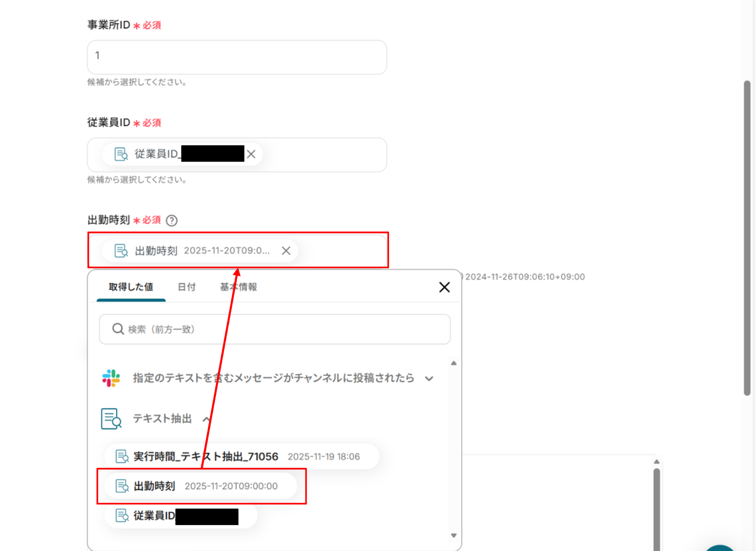Click the icon on the 出勤時刻 list item

122,486
